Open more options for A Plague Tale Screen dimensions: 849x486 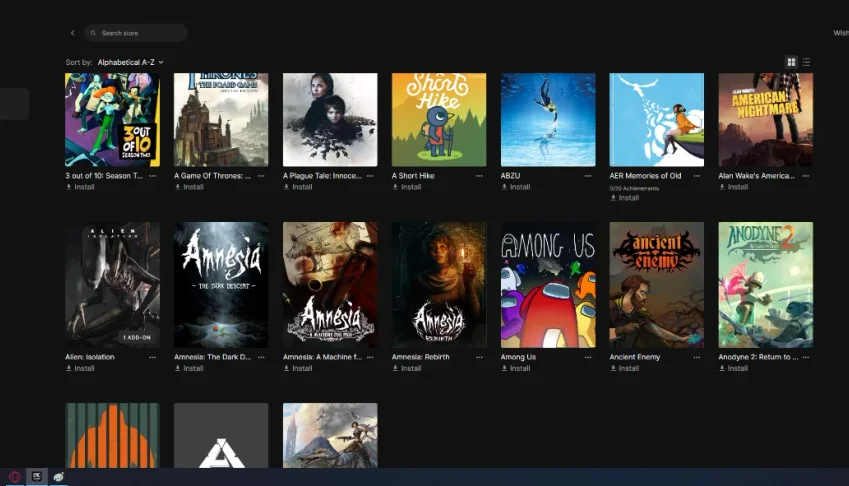pyautogui.click(x=370, y=176)
